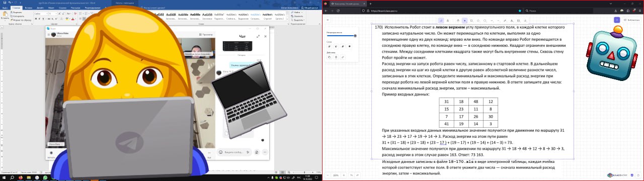This screenshot has width=644, height=181.
Task: Adjust the Непрозрачность opacity slider
Action: pyautogui.click(x=341, y=36)
